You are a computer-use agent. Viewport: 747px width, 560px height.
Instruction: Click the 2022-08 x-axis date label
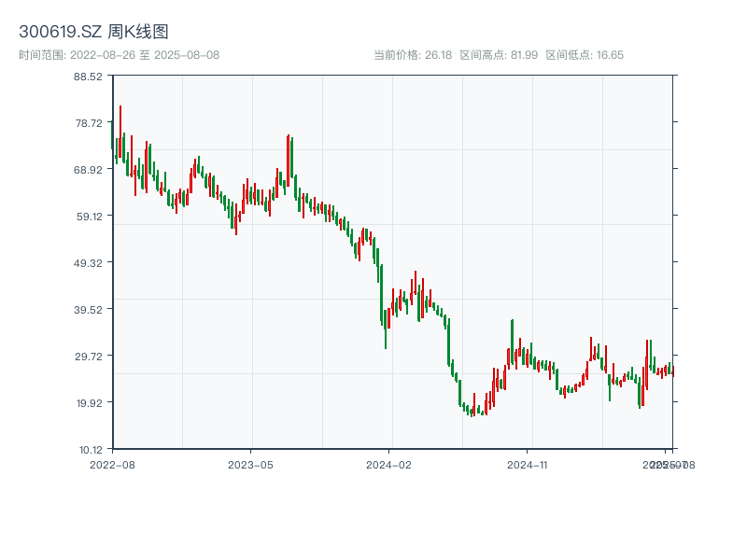112,464
